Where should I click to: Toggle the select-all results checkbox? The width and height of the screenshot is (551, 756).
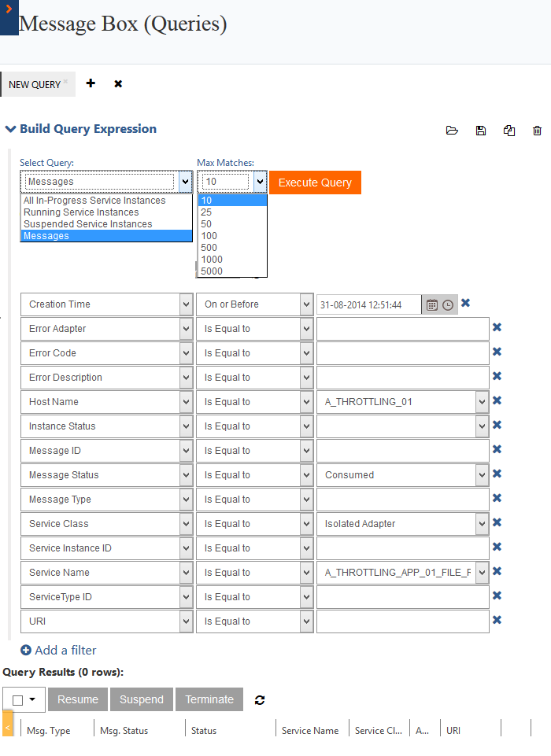18,700
